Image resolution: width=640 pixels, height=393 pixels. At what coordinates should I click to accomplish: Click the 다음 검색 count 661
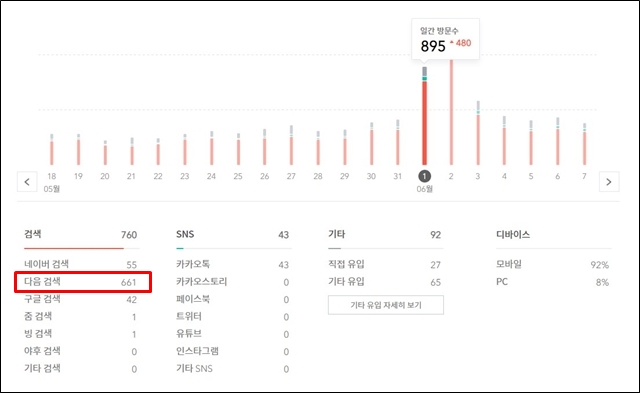pos(129,282)
